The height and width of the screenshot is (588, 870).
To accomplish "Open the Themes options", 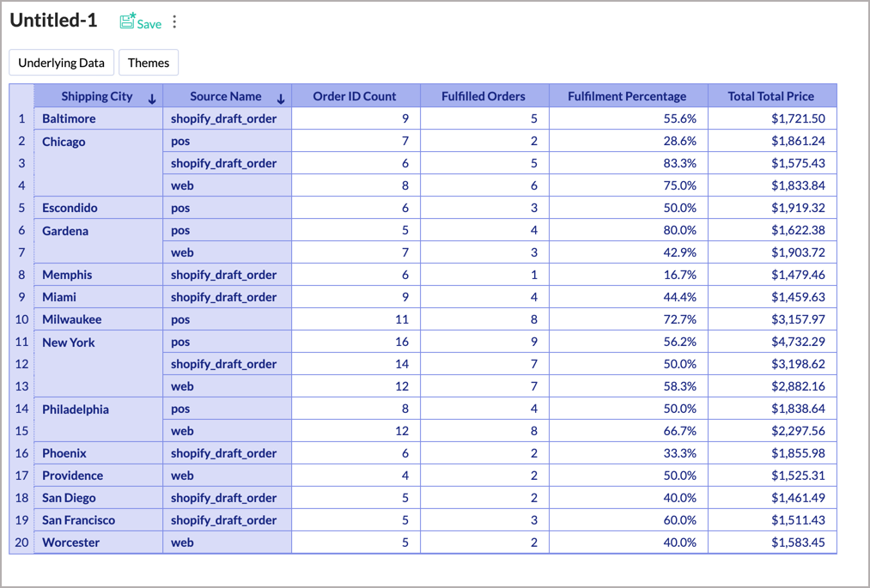I will pos(149,63).
